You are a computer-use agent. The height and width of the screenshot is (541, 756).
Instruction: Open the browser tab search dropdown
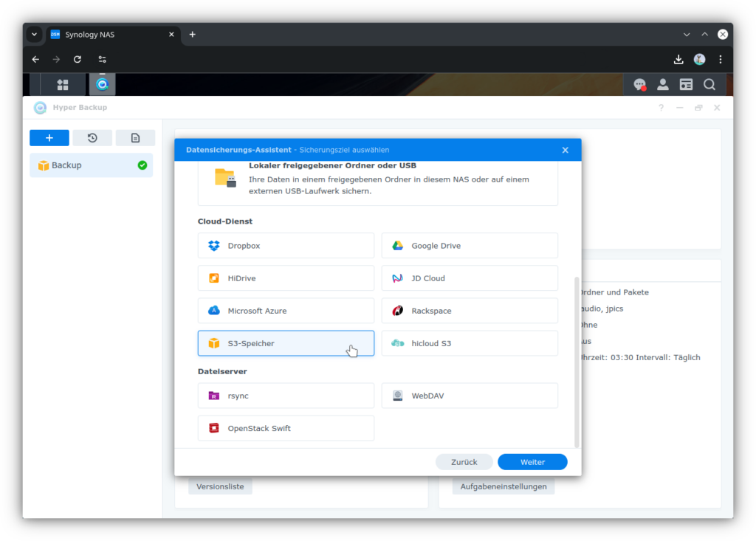coord(34,35)
